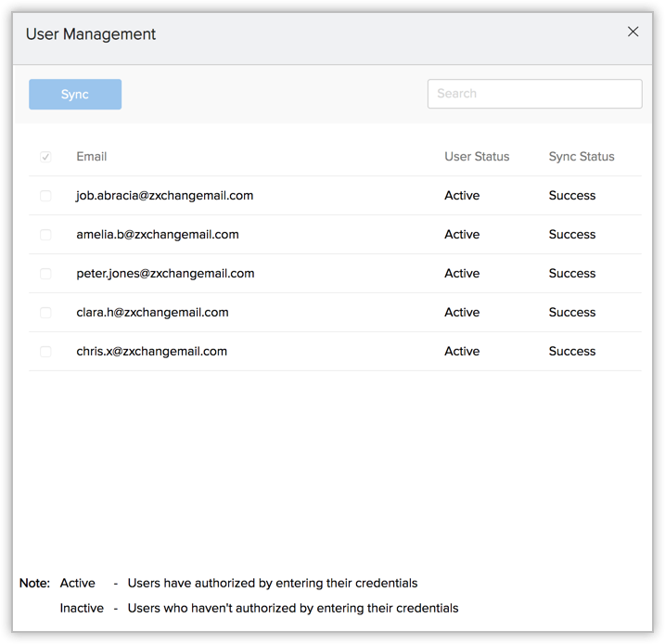Image resolution: width=665 pixels, height=644 pixels.
Task: Select the checkbox for amelia.b@zxchangemail.com
Action: pyautogui.click(x=45, y=235)
